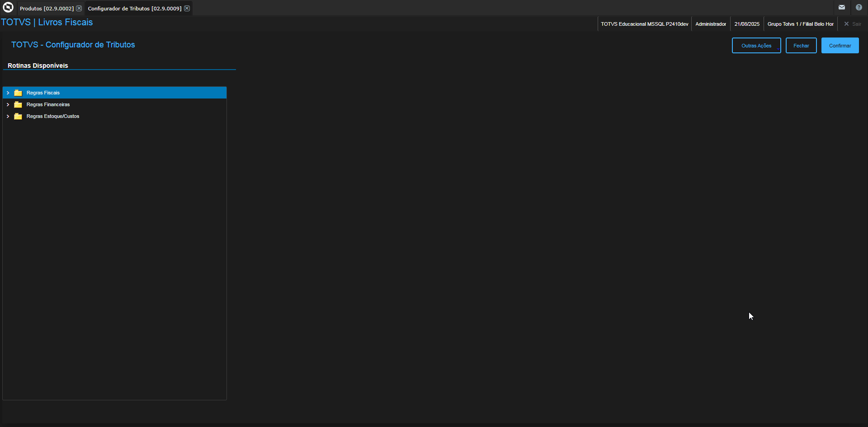This screenshot has width=868, height=427.
Task: Click the Regras Estoque/Custos folder icon
Action: 18,116
